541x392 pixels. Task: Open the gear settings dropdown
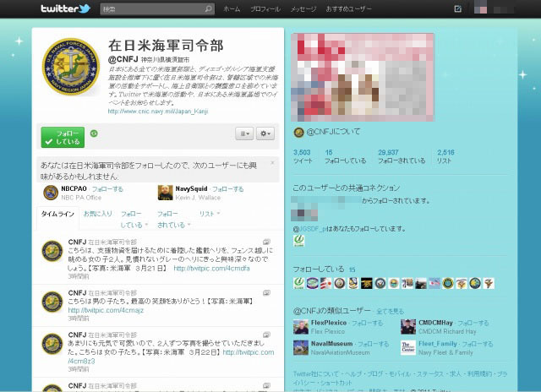point(265,133)
